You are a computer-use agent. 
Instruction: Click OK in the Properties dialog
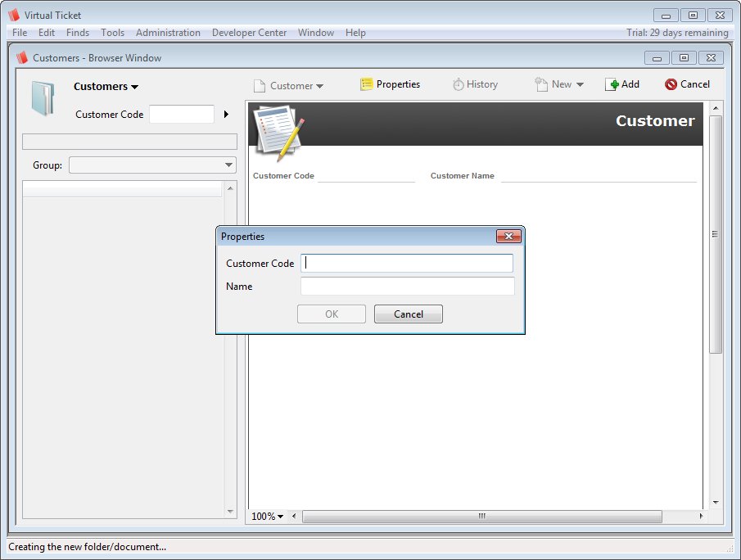pyautogui.click(x=332, y=314)
